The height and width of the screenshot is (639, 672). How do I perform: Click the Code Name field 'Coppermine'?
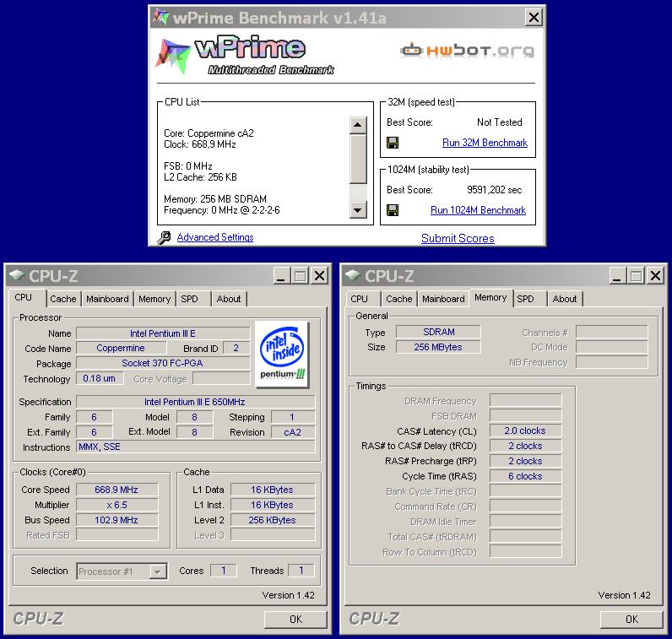[x=121, y=348]
